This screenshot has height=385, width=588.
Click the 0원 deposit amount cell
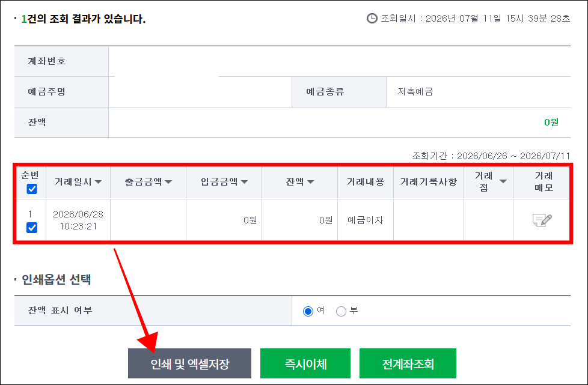(x=224, y=220)
